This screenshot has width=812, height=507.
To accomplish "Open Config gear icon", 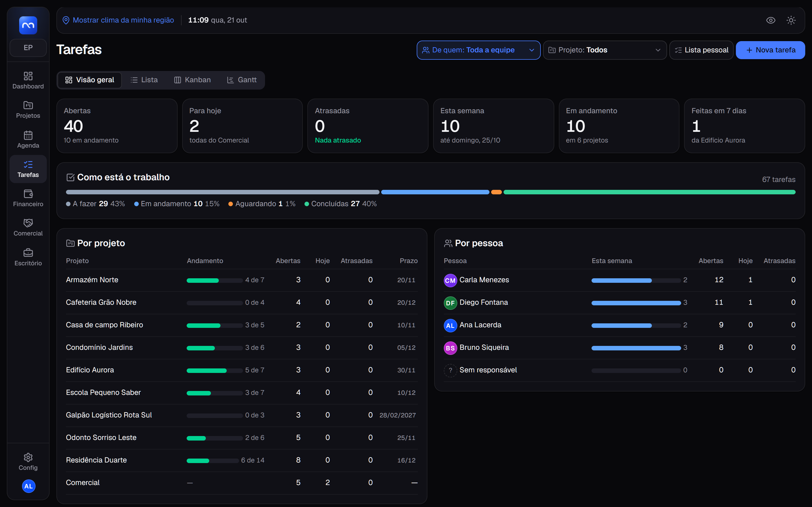I will (28, 457).
